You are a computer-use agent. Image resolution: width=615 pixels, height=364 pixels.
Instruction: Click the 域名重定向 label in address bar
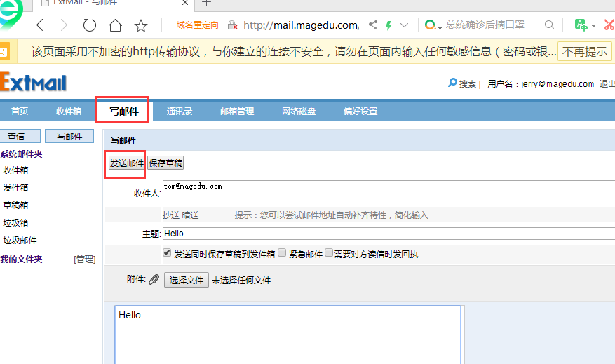197,25
